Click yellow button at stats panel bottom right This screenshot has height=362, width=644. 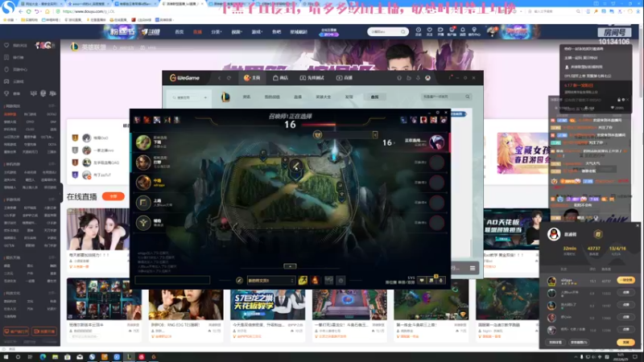(x=625, y=342)
